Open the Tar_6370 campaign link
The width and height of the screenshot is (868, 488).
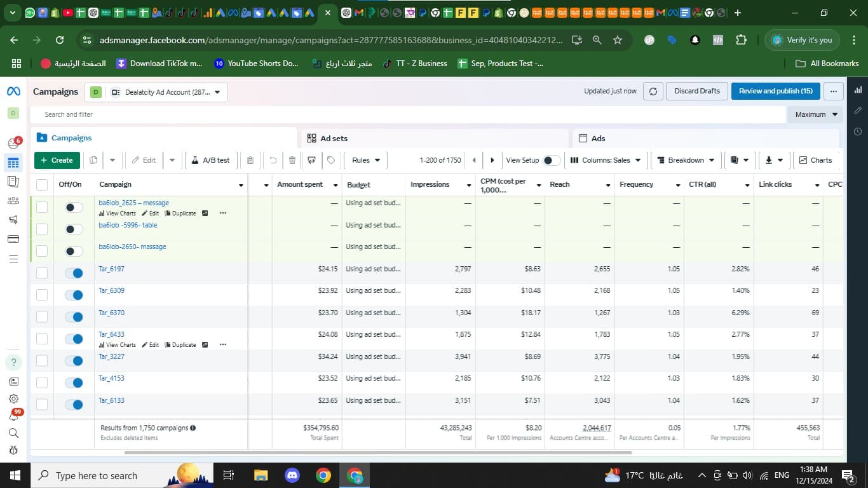tap(111, 313)
